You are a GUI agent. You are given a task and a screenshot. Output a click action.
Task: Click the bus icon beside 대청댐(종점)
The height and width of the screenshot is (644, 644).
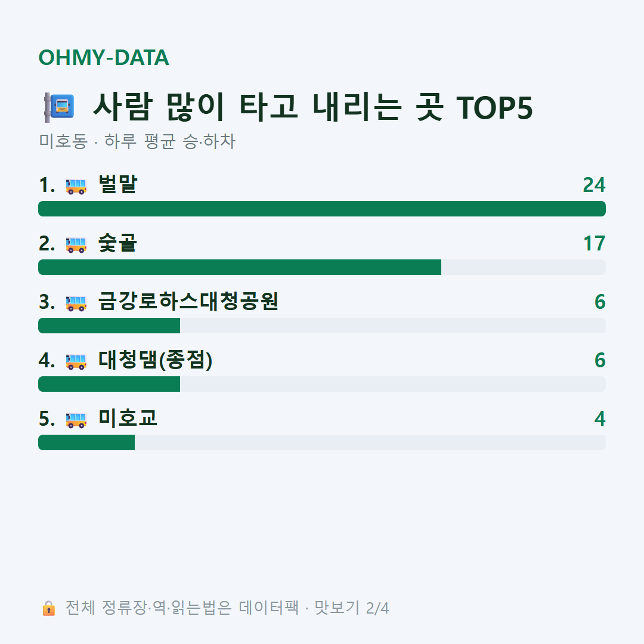point(76,361)
